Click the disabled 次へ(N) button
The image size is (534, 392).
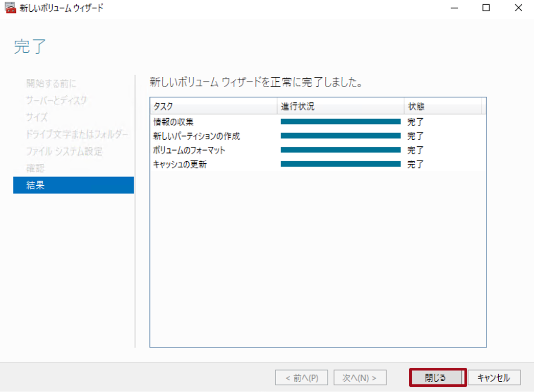point(360,378)
